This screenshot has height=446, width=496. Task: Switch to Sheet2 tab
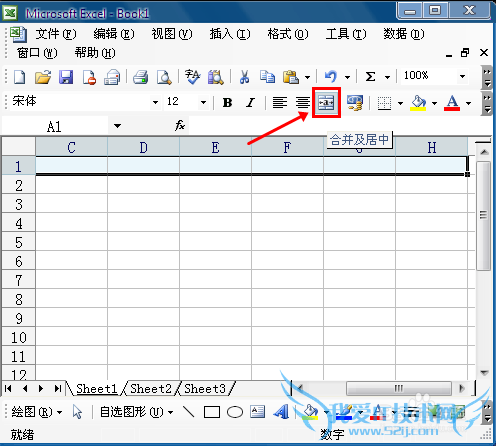click(x=151, y=389)
